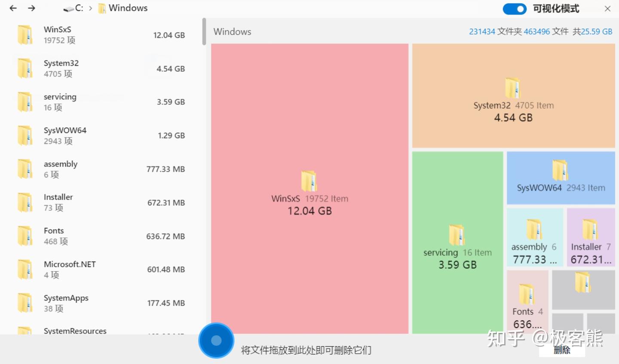Select the SystemResources name in list
Viewport: 619px width, 364px height.
tap(75, 330)
